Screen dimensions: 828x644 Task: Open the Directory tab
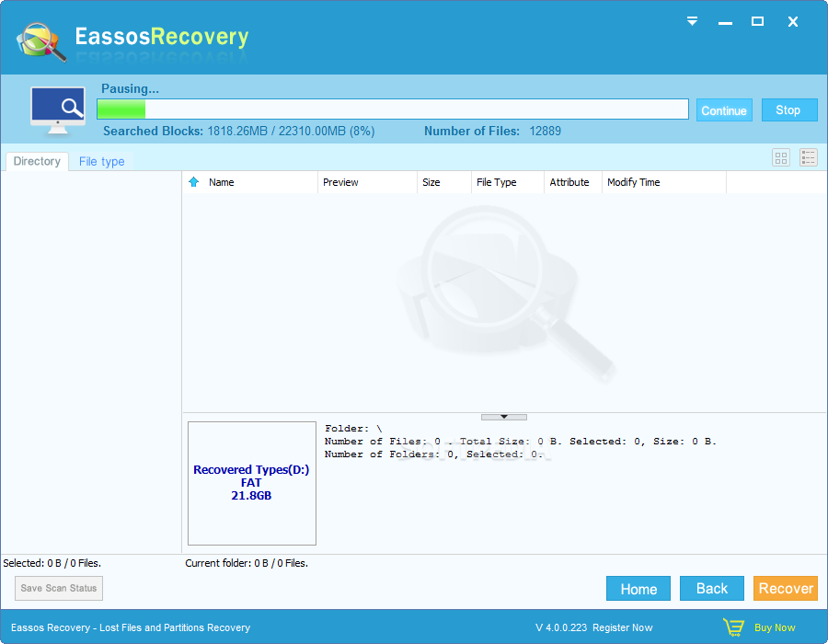click(37, 161)
